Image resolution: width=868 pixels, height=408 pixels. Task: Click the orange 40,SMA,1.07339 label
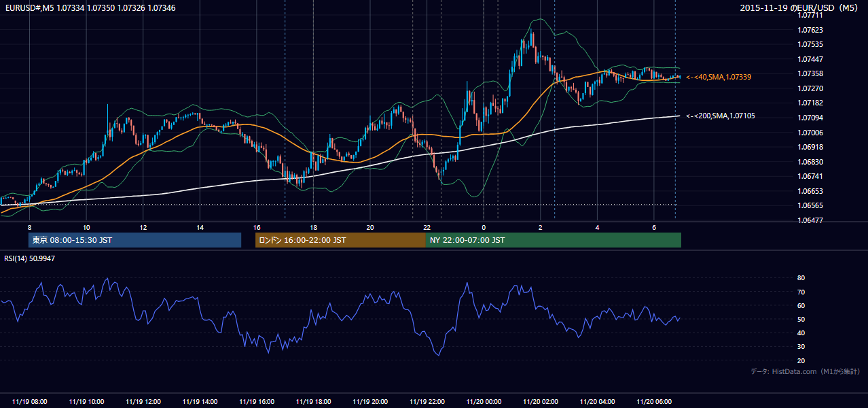(x=719, y=78)
